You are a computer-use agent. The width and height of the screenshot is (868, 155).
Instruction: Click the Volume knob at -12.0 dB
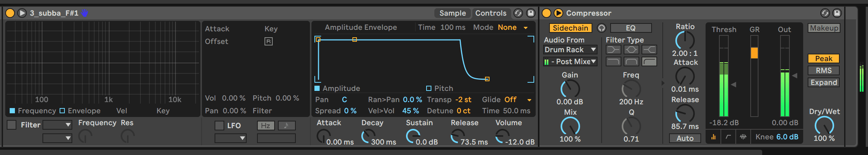click(x=502, y=136)
